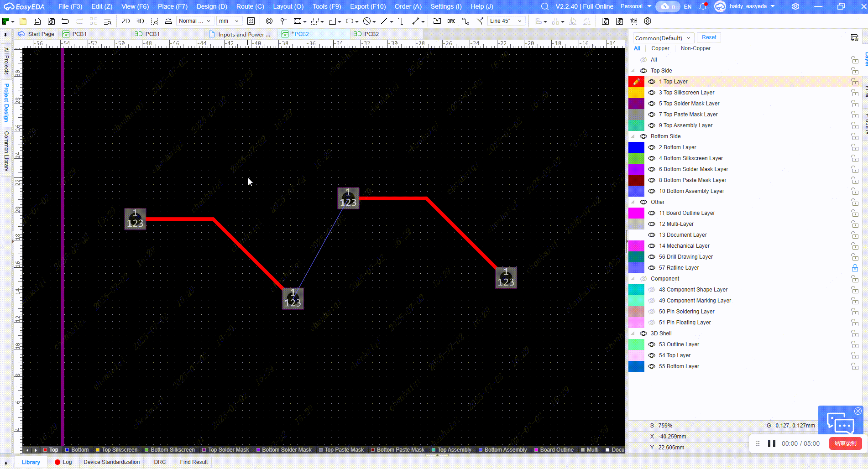This screenshot has height=469, width=868.
Task: Show the 48 Component Shape Layer
Action: point(652,290)
